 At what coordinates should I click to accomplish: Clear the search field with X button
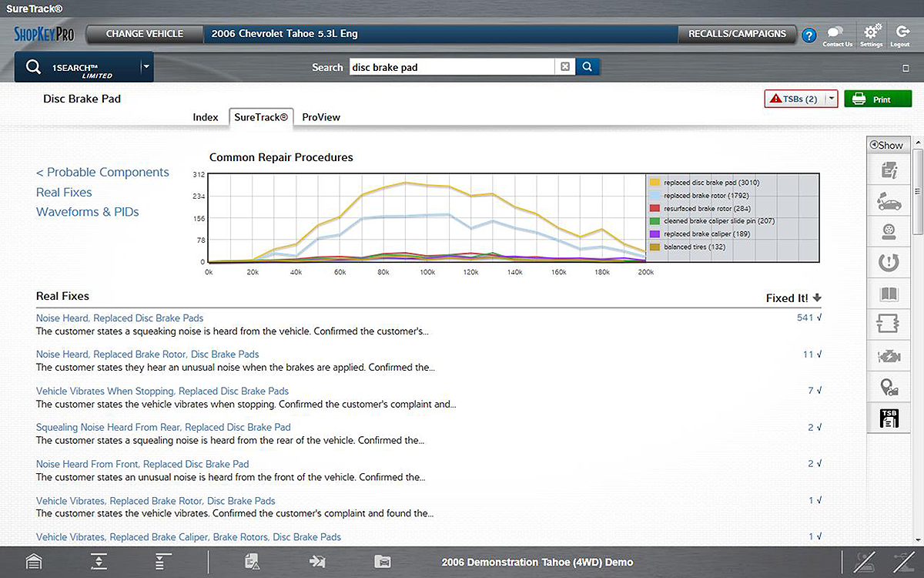(x=565, y=67)
